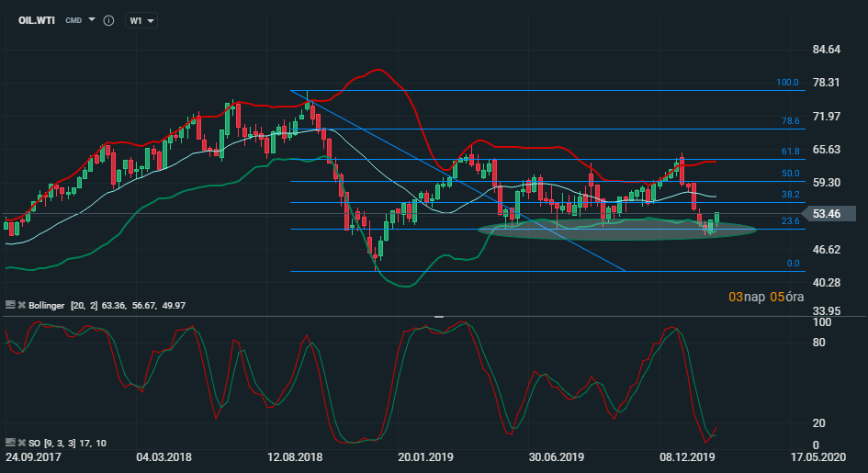
Task: Click the instrument info icon
Action: coord(108,20)
